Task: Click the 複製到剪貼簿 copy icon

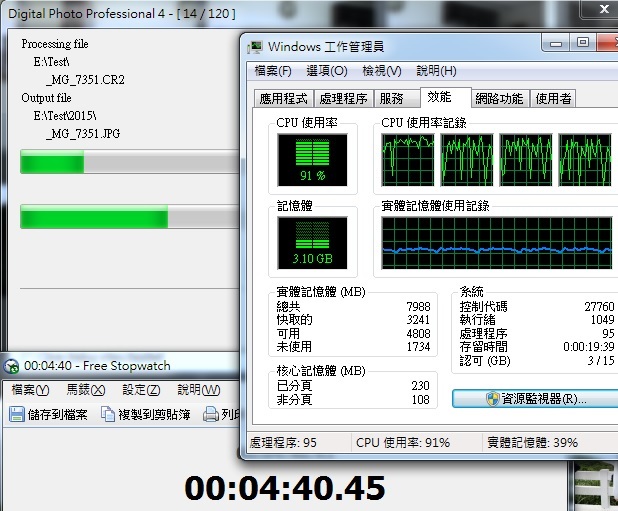Action: pyautogui.click(x=108, y=414)
